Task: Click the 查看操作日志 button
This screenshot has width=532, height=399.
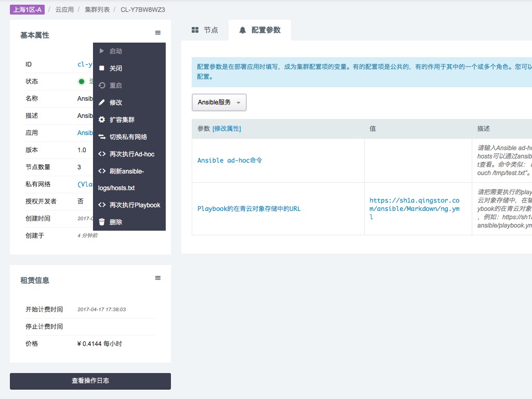Action: point(90,381)
